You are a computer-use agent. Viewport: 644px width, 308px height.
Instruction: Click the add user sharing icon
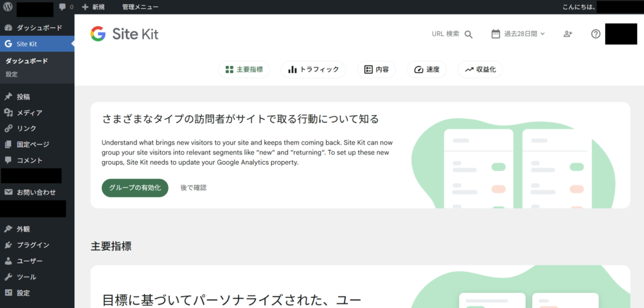pyautogui.click(x=568, y=34)
